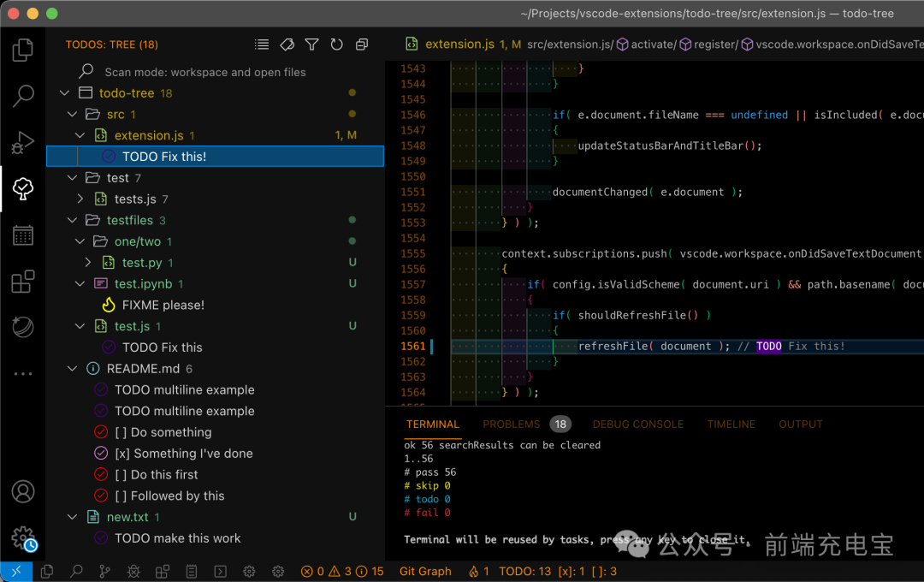Screen dimensions: 924x582
Task: Open the Search view in activity bar
Action: 23,96
